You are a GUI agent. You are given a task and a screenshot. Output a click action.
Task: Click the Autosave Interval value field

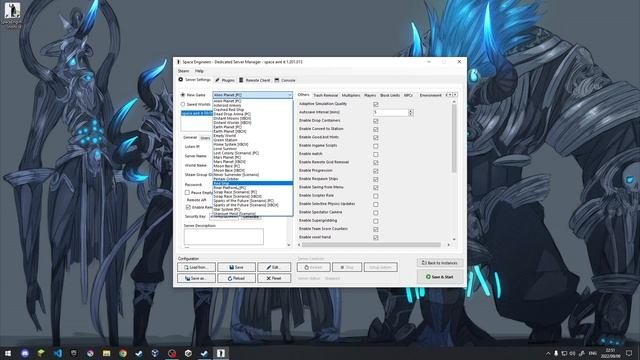tap(390, 112)
